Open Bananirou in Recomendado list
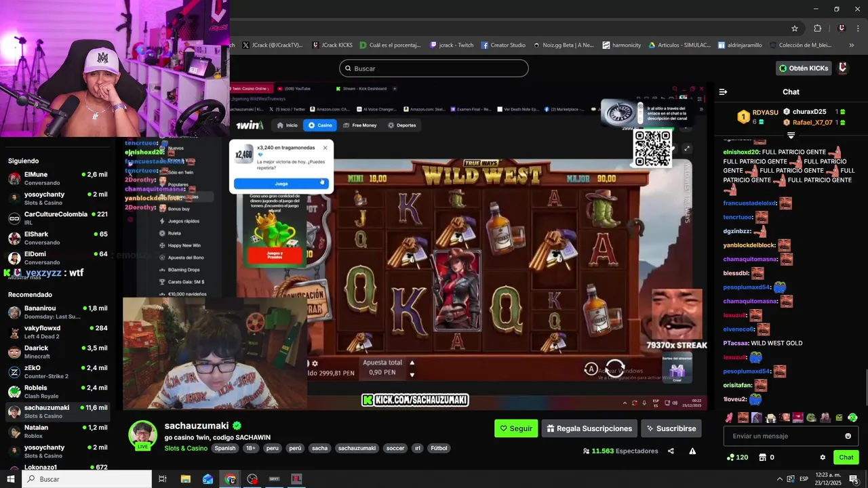 [x=58, y=312]
